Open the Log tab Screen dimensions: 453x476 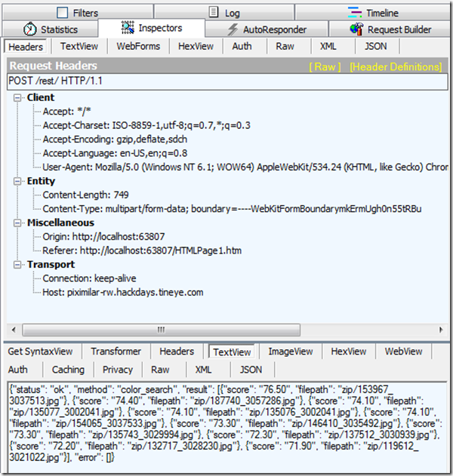click(224, 13)
